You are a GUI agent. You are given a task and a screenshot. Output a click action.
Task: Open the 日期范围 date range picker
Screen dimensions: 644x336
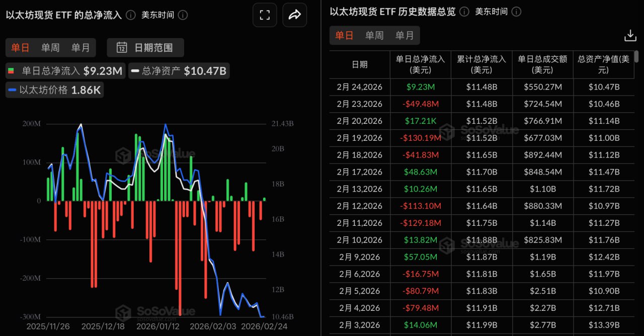(x=144, y=48)
